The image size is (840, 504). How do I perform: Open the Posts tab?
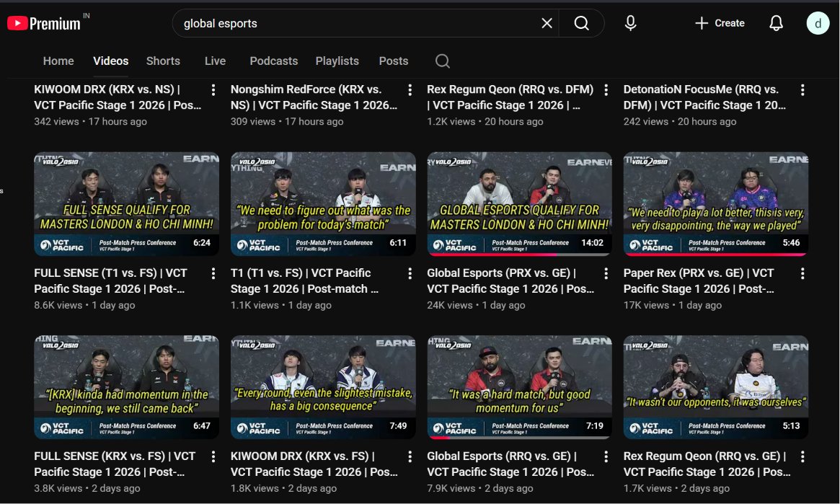tap(394, 61)
